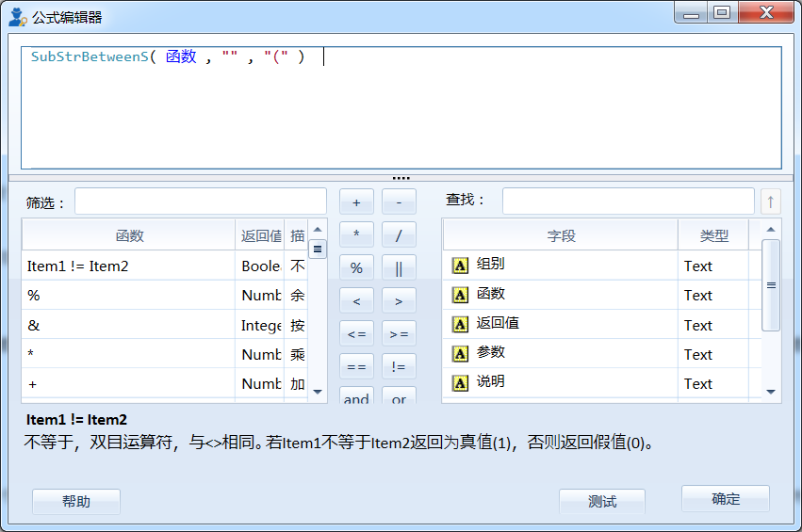Viewport: 802px width, 532px height.
Task: Select the & function row
Action: tap(164, 325)
